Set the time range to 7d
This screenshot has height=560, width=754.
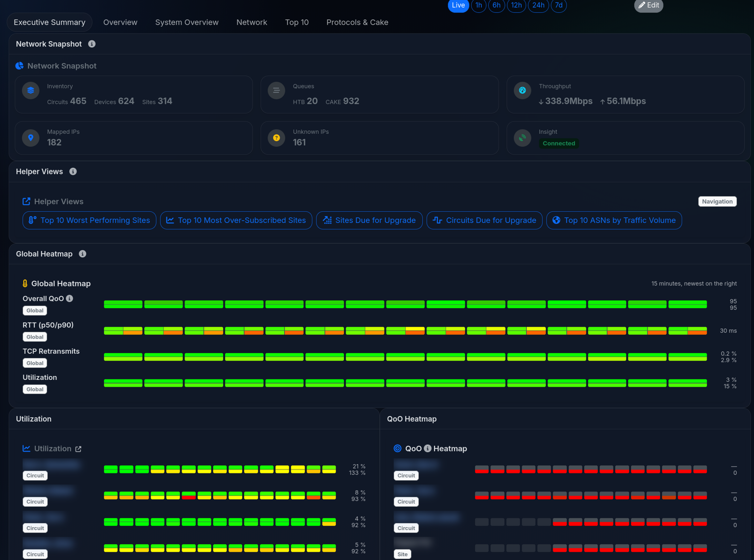tap(558, 5)
